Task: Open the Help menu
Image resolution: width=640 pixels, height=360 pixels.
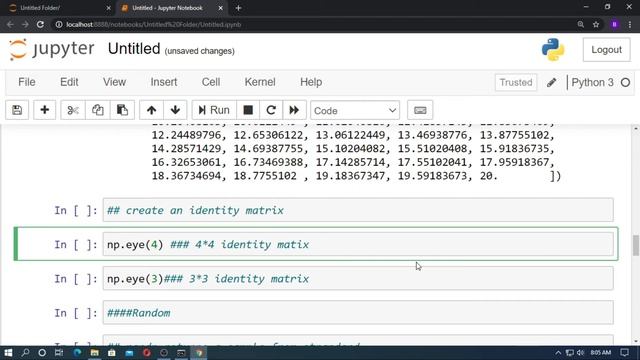Action: pos(311,82)
